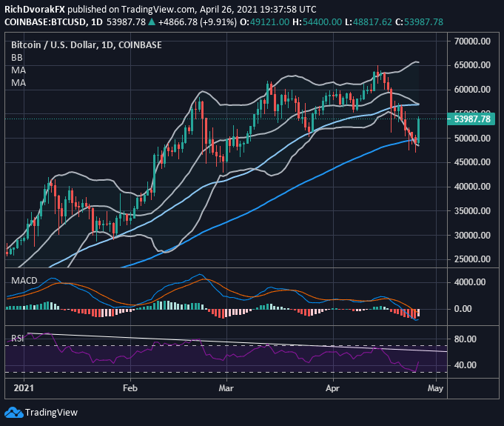The image size is (504, 426).
Task: Click the 40000.00 price axis label
Action: click(x=472, y=187)
